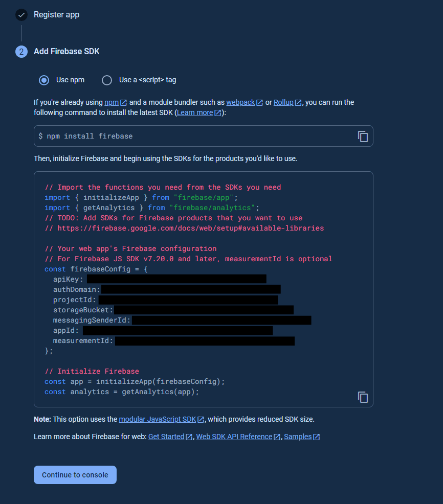This screenshot has width=443, height=504.
Task: Click the available-libraries URL comment
Action: tap(184, 228)
